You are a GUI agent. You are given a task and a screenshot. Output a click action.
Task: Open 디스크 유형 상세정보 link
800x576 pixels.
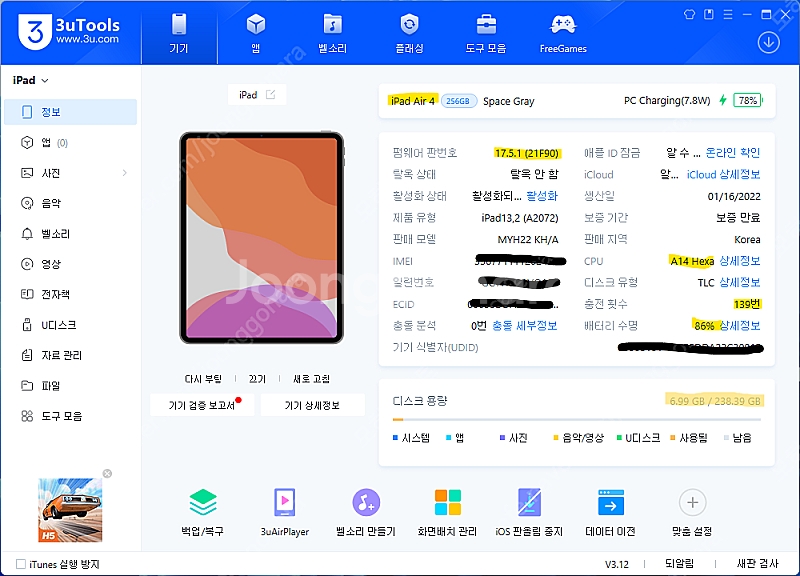tap(740, 282)
